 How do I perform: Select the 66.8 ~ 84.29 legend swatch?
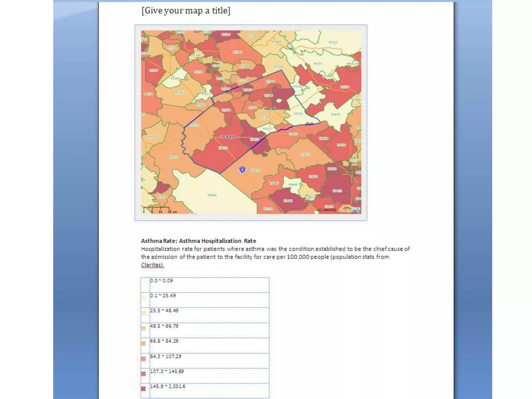click(x=143, y=343)
